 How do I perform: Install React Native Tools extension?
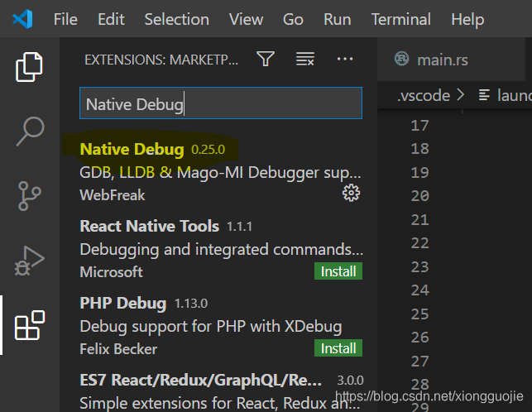click(338, 271)
